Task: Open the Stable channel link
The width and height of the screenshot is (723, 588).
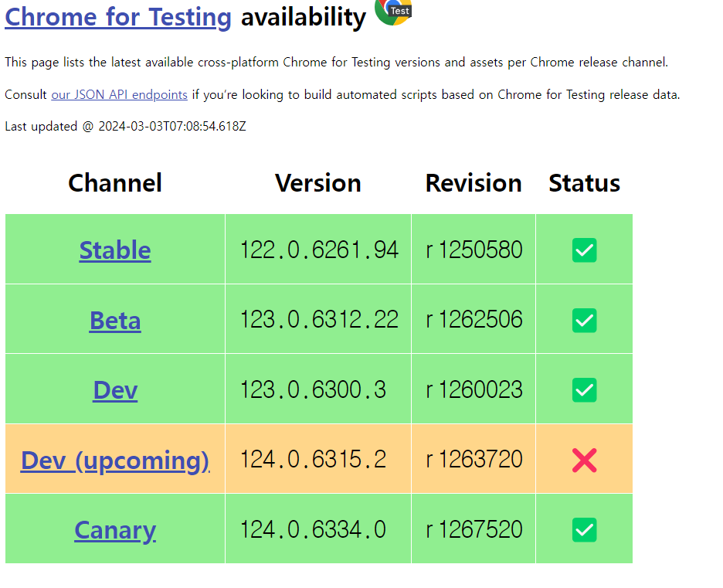Action: pyautogui.click(x=115, y=250)
